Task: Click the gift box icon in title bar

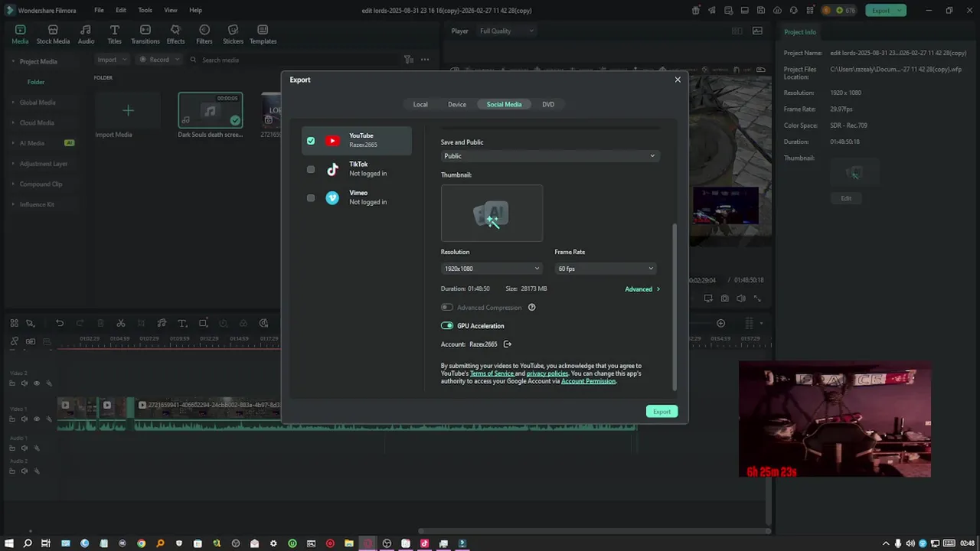Action: coord(696,10)
